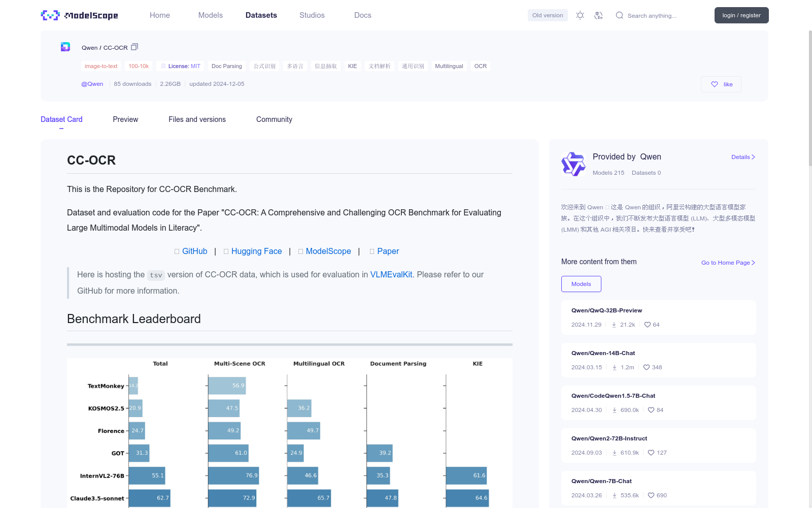The width and height of the screenshot is (812, 508).
Task: Open the Studios navigation item
Action: pyautogui.click(x=312, y=15)
